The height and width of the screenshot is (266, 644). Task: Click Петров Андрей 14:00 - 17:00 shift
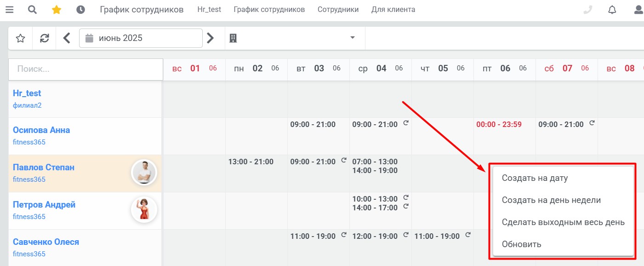375,208
